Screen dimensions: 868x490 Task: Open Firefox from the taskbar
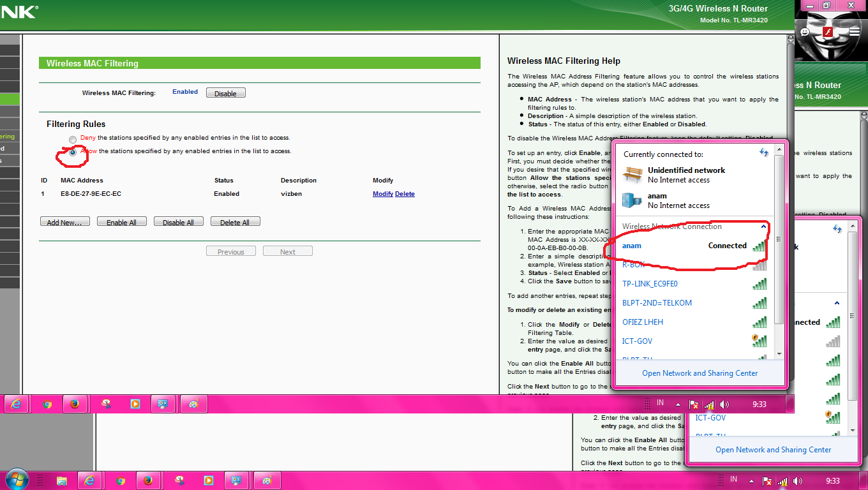pos(149,480)
